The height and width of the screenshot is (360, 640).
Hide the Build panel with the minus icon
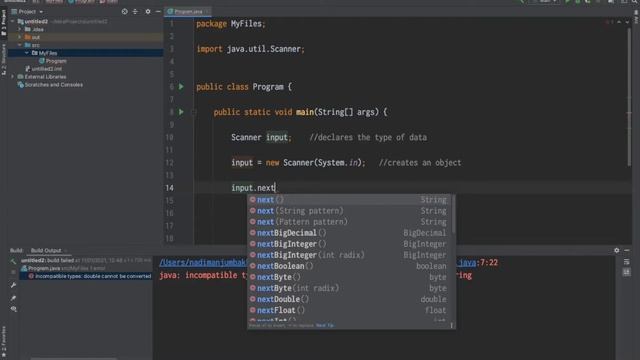tap(627, 250)
